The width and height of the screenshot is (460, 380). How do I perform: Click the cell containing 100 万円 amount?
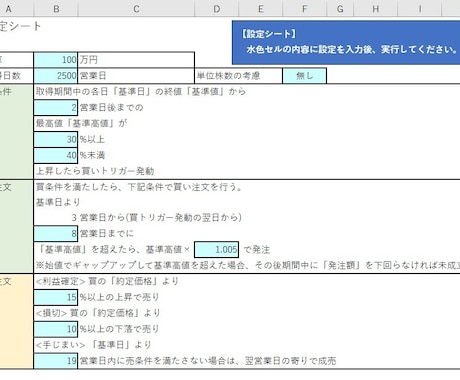[56, 60]
